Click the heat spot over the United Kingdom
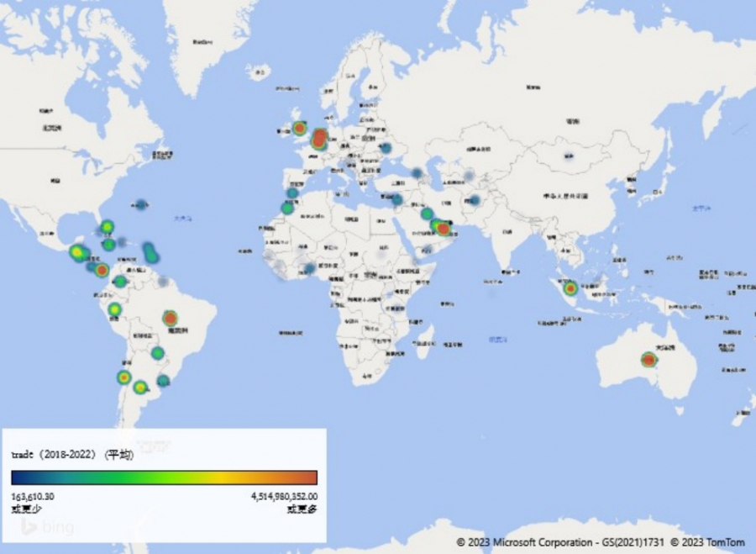The width and height of the screenshot is (756, 554). coord(299,129)
